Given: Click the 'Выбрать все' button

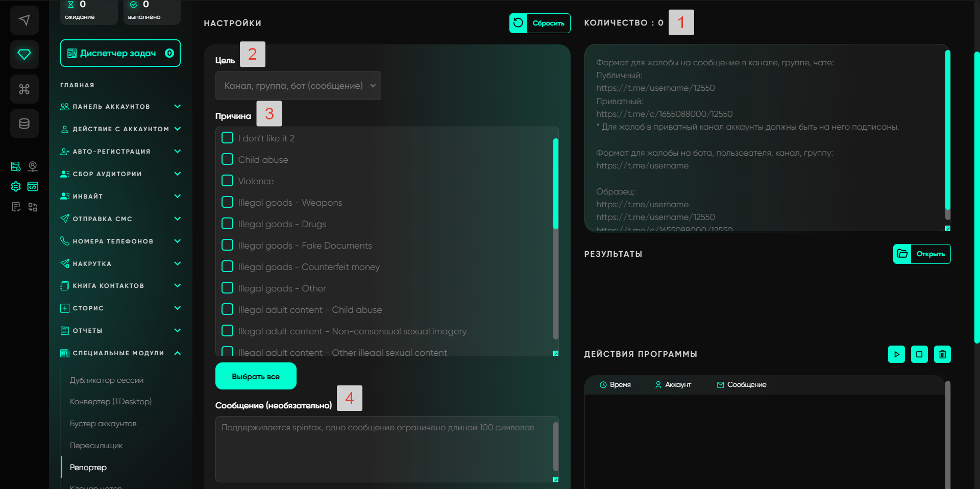Looking at the screenshot, I should click(256, 376).
